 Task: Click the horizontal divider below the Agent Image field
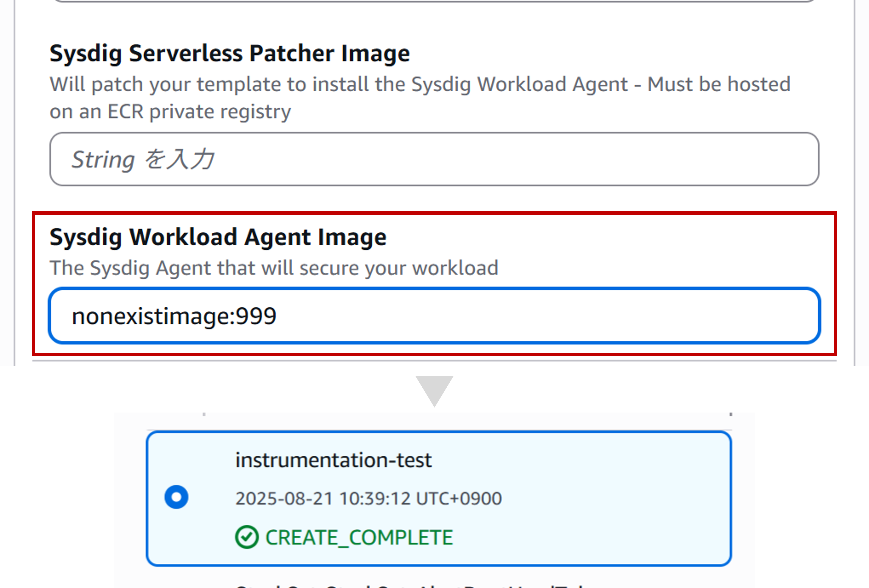434,361
